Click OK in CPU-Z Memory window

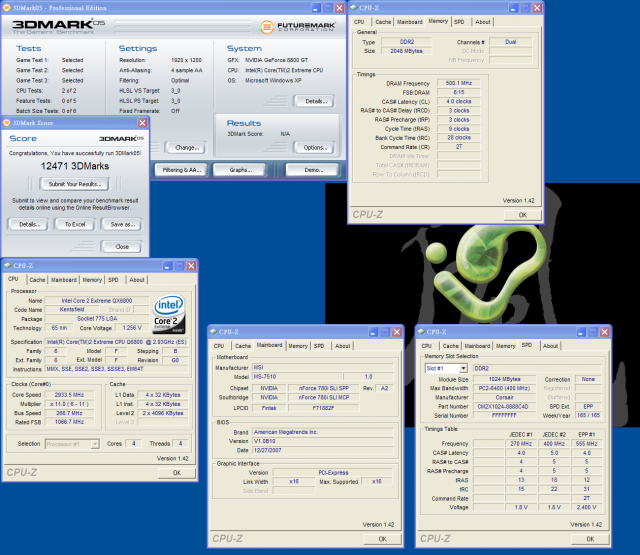(x=522, y=215)
